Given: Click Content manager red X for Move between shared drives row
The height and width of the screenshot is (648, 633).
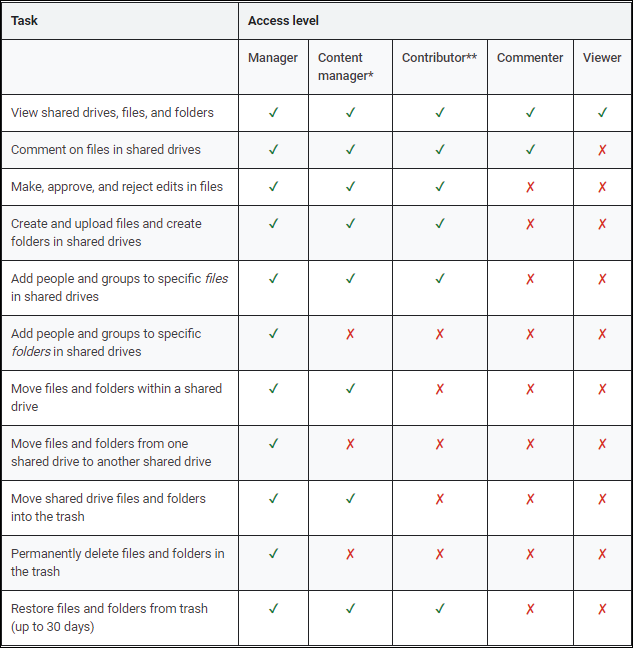Looking at the screenshot, I should tap(350, 444).
